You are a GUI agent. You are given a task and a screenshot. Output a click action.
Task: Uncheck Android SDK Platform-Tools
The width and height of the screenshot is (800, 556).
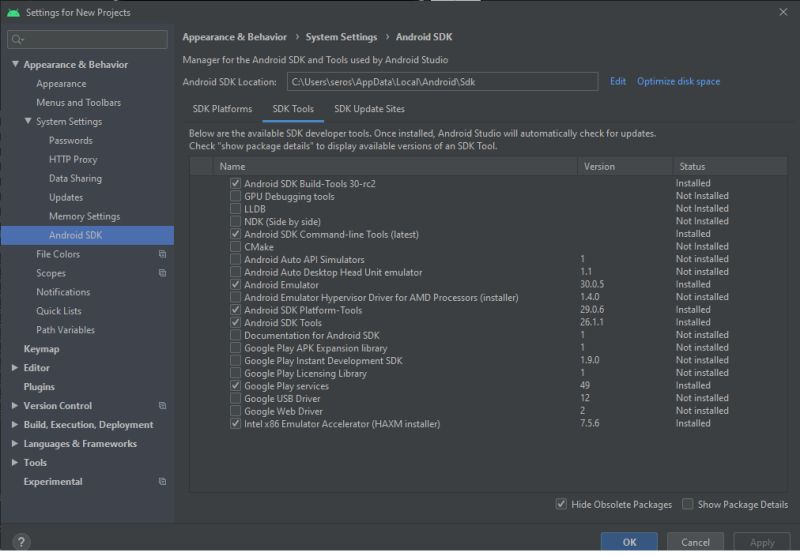coord(235,310)
